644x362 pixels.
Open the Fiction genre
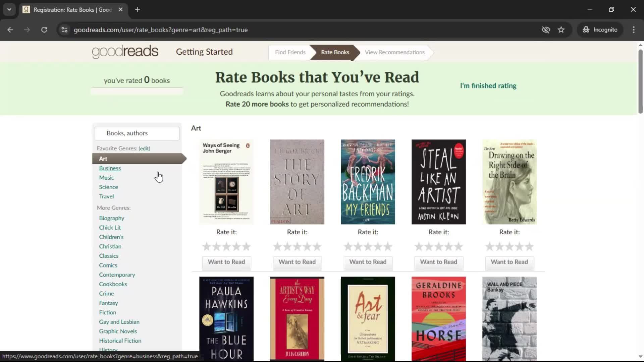pos(107,312)
